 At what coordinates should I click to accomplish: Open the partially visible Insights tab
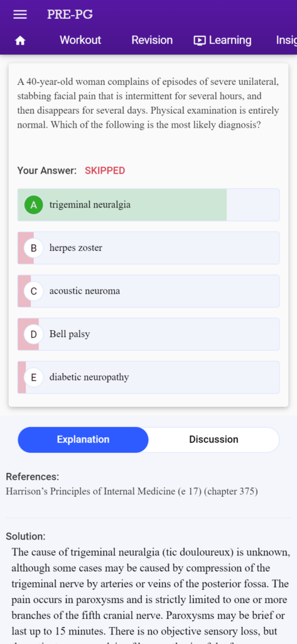(286, 40)
